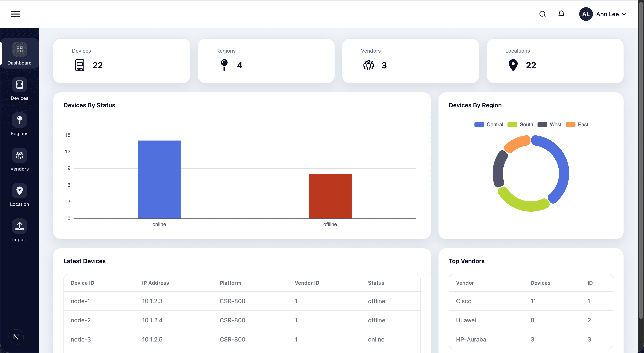Viewport: 644px width, 353px height.
Task: Toggle Central region in the chart legend
Action: coord(489,125)
